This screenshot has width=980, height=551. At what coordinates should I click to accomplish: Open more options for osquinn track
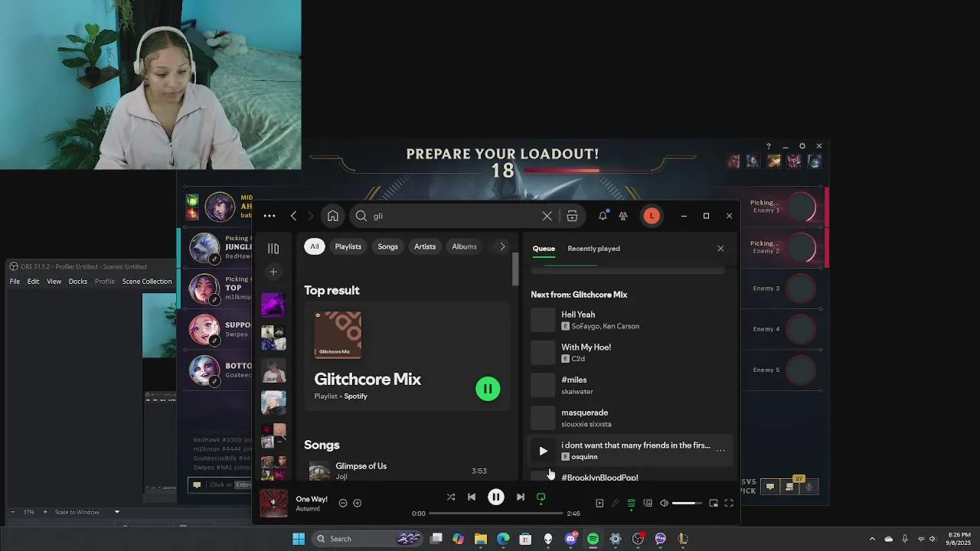[720, 451]
